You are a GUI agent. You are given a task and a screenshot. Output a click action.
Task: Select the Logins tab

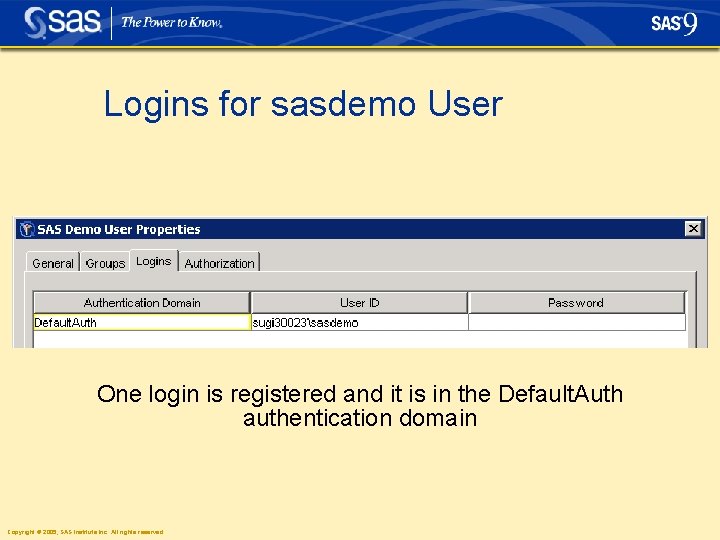click(x=154, y=261)
